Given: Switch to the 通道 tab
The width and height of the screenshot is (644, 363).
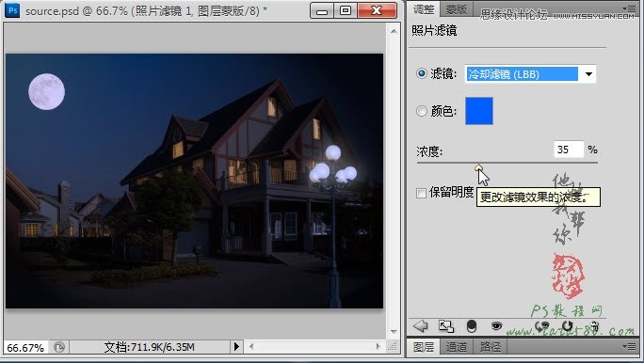Looking at the screenshot, I should click(457, 347).
